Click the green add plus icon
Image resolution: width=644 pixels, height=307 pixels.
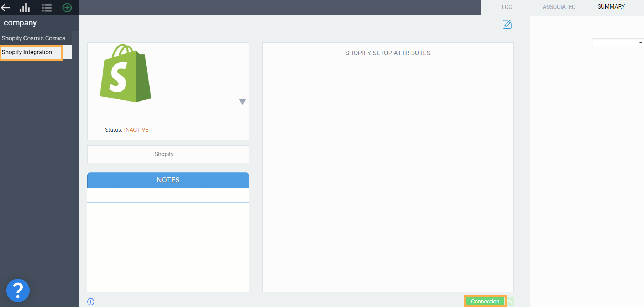(67, 7)
